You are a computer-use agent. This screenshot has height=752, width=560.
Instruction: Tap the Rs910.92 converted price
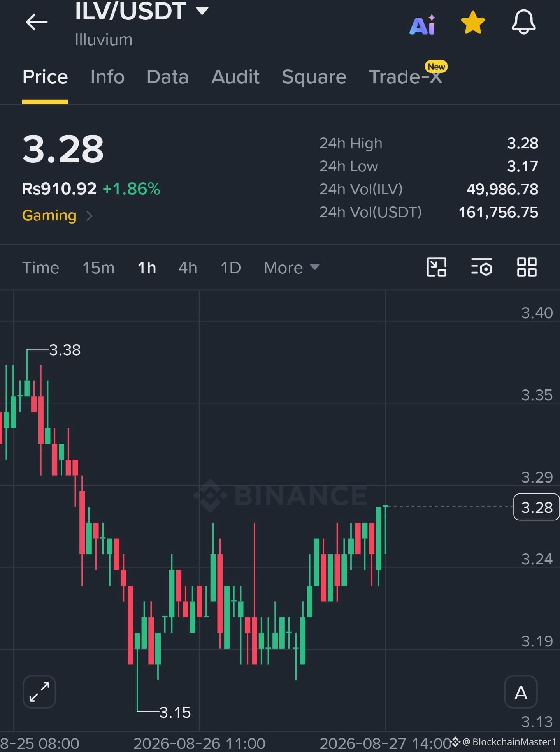coord(59,189)
